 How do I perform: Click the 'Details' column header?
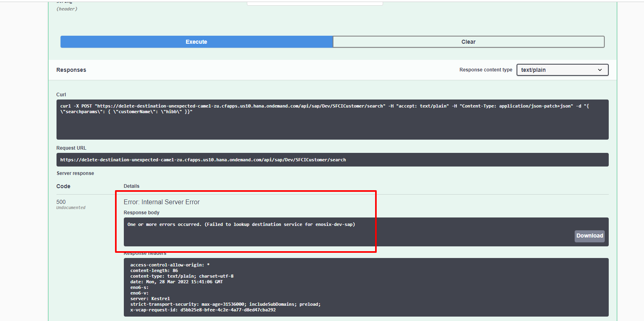coord(131,186)
